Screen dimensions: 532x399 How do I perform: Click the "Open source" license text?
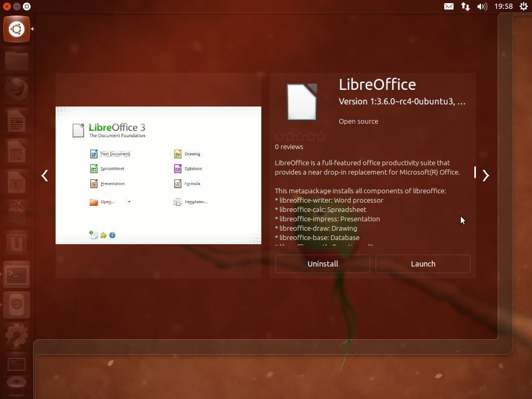coord(358,122)
